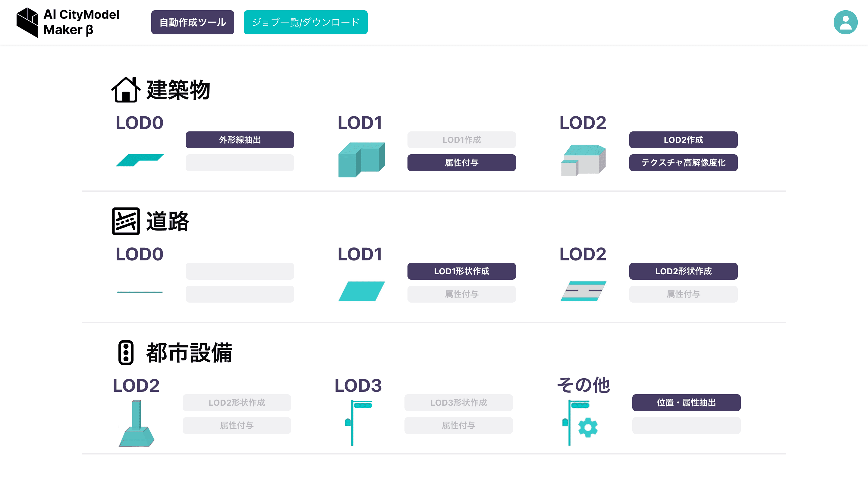Click the road map icon beside 道路
The width and height of the screenshot is (868, 481).
pos(126,221)
